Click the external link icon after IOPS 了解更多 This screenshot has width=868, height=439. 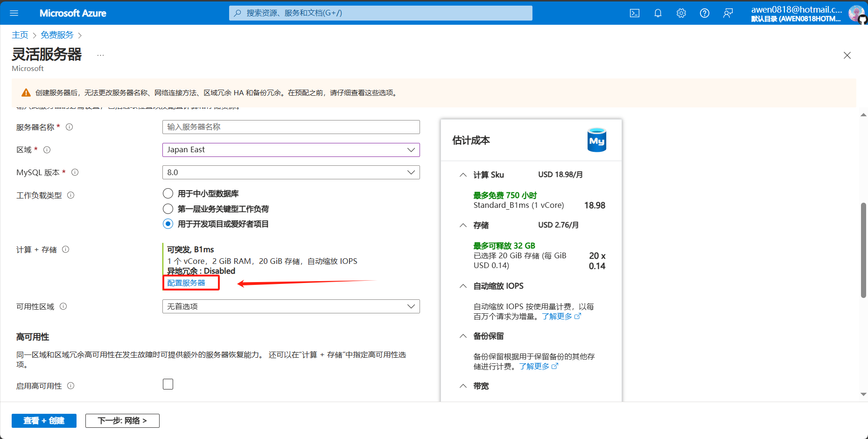coord(578,316)
